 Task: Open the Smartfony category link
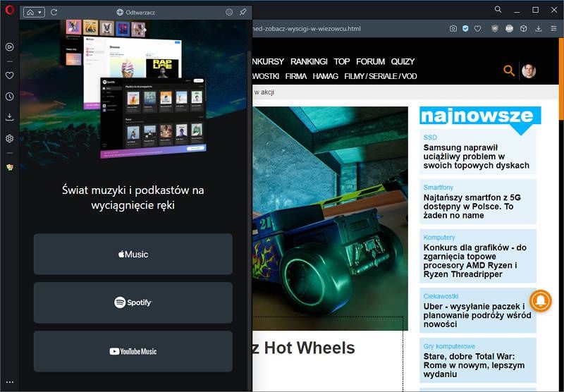tap(438, 188)
